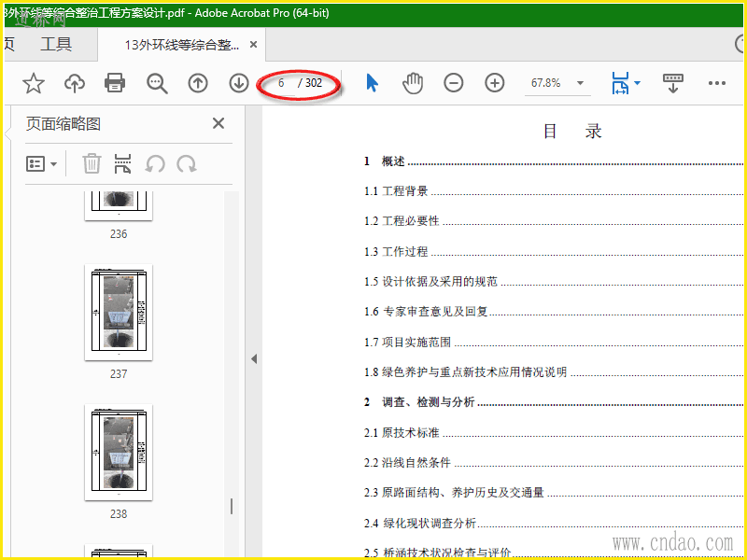747x560 pixels.
Task: Open thumbnail options menu dropdown
Action: pyautogui.click(x=41, y=164)
